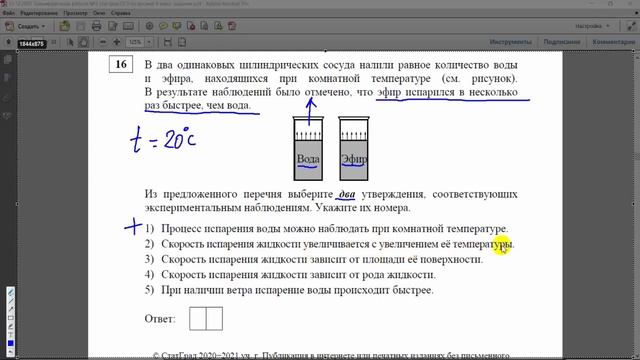Open the Файл menu
This screenshot has height=360, width=640.
(x=8, y=13)
